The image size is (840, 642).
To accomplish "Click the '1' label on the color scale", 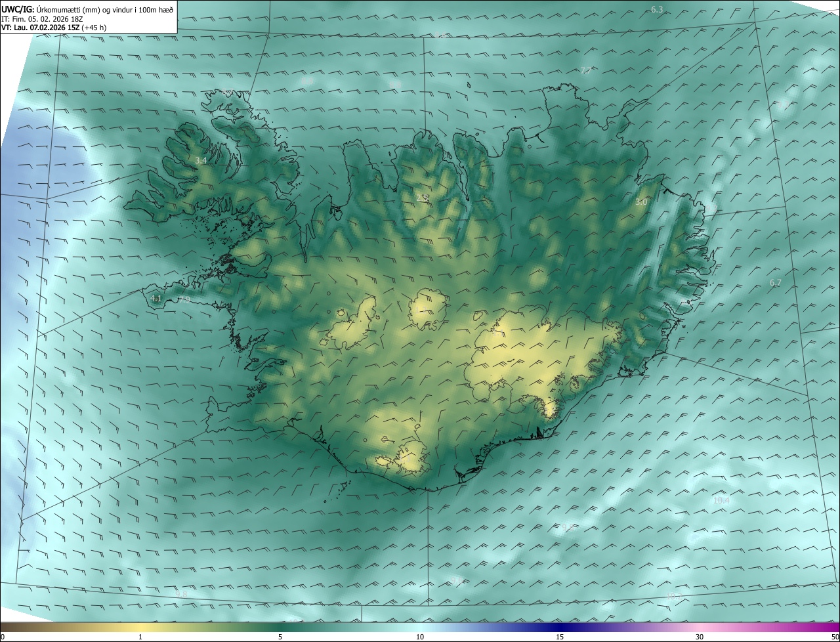I will [x=140, y=637].
